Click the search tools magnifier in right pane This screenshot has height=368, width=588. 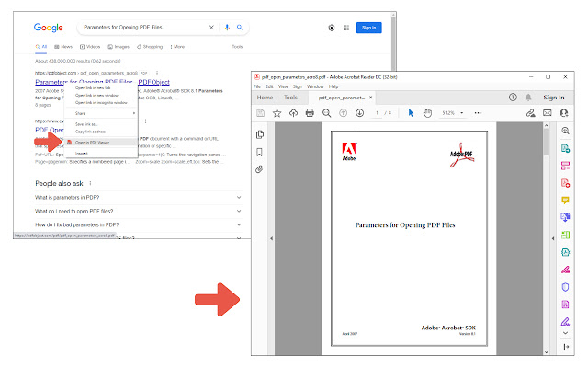[x=566, y=131]
